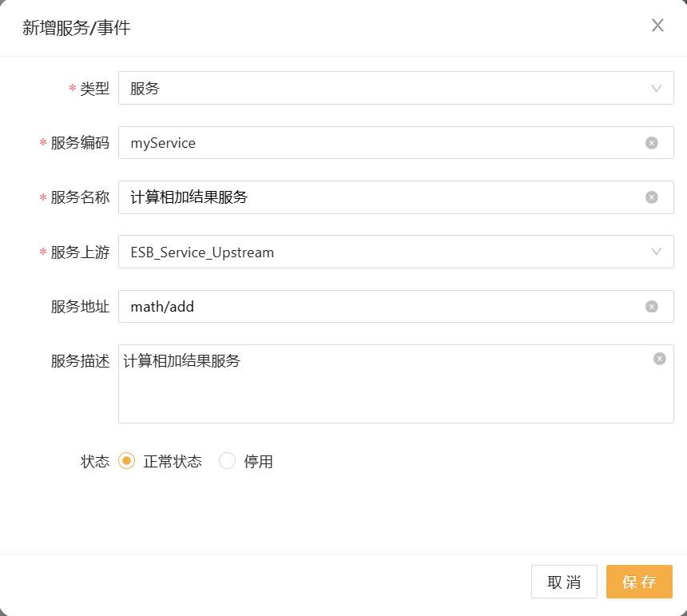Select the 停用 status radio button
This screenshot has width=687, height=616.
click(228, 461)
